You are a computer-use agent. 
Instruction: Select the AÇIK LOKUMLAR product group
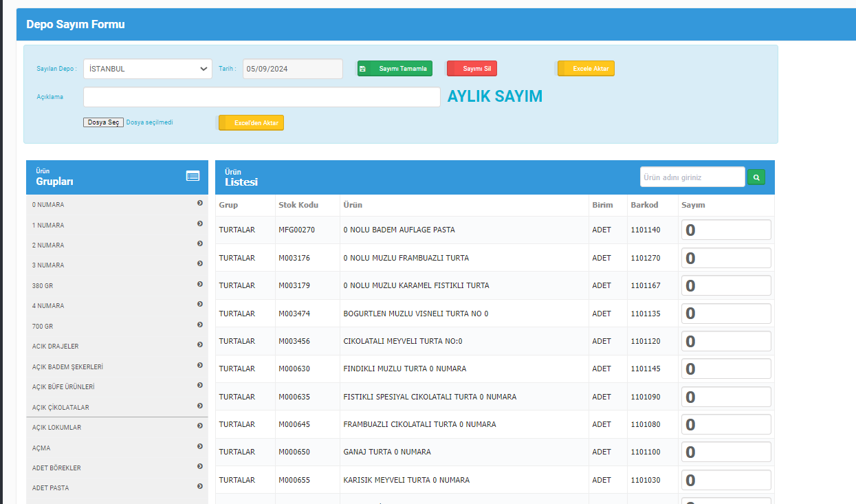click(117, 427)
